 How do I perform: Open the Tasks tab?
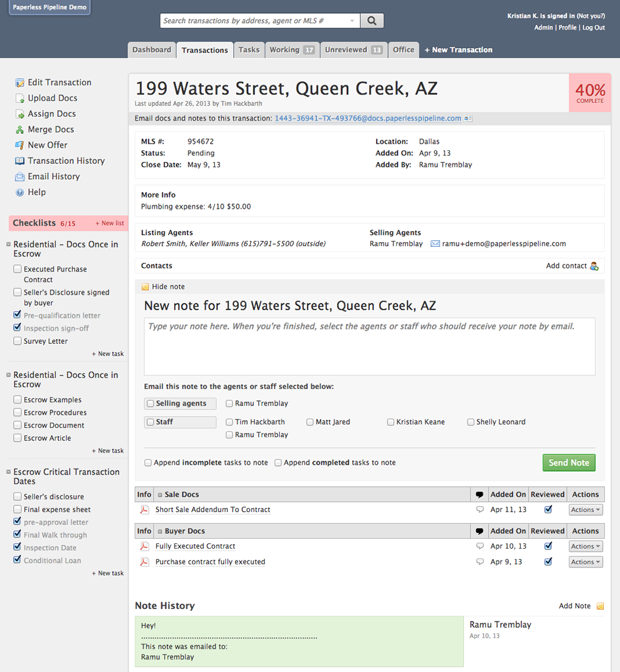249,50
